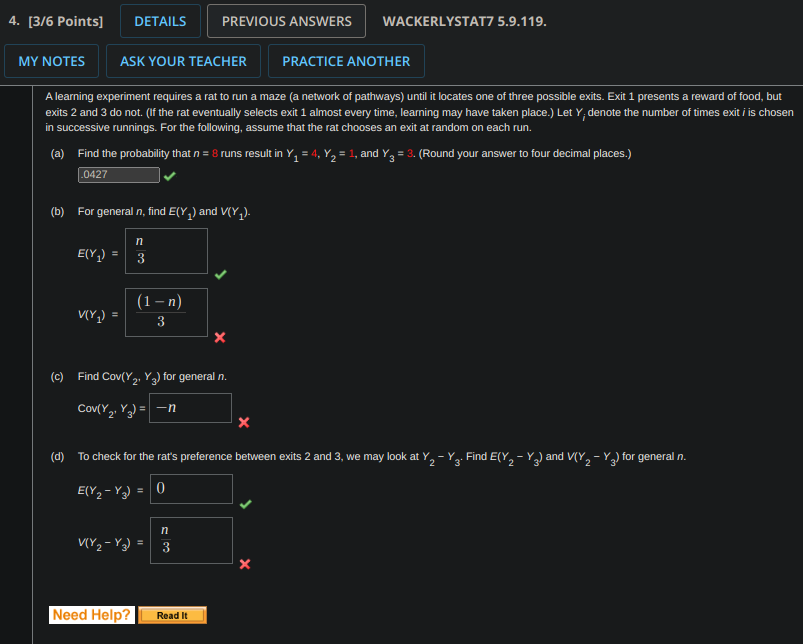Click the green checkmark beside E(Y2 − Y3)

click(x=245, y=504)
